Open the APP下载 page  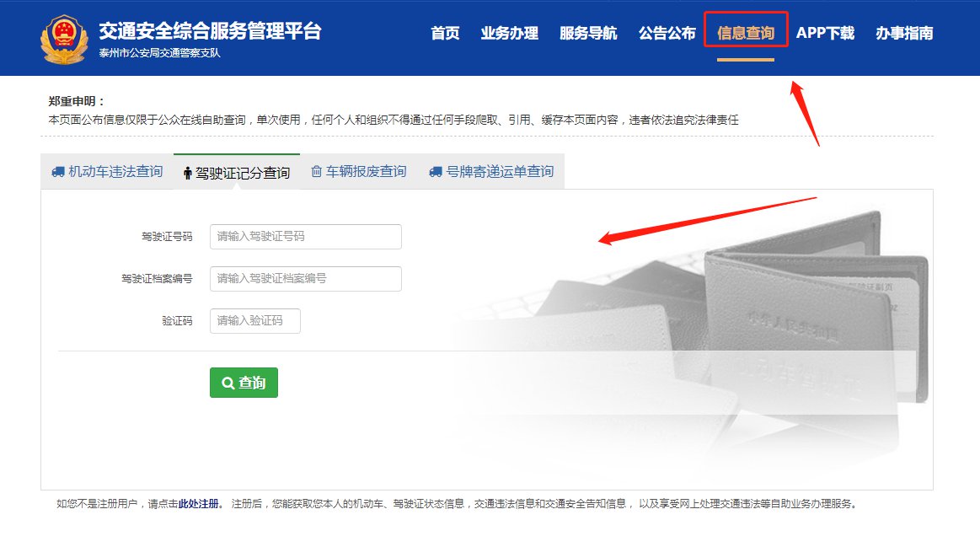[x=825, y=34]
